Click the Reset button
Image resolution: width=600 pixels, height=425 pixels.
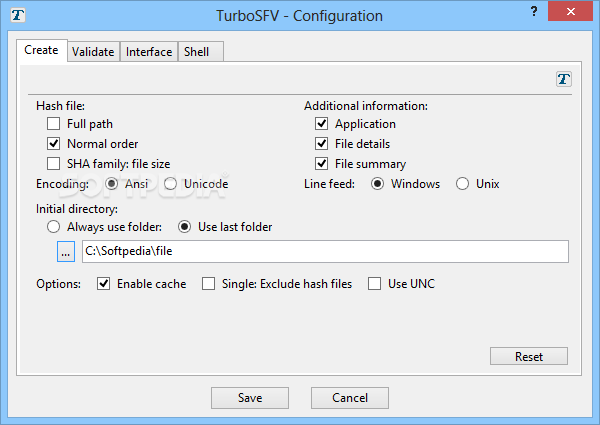tap(528, 357)
